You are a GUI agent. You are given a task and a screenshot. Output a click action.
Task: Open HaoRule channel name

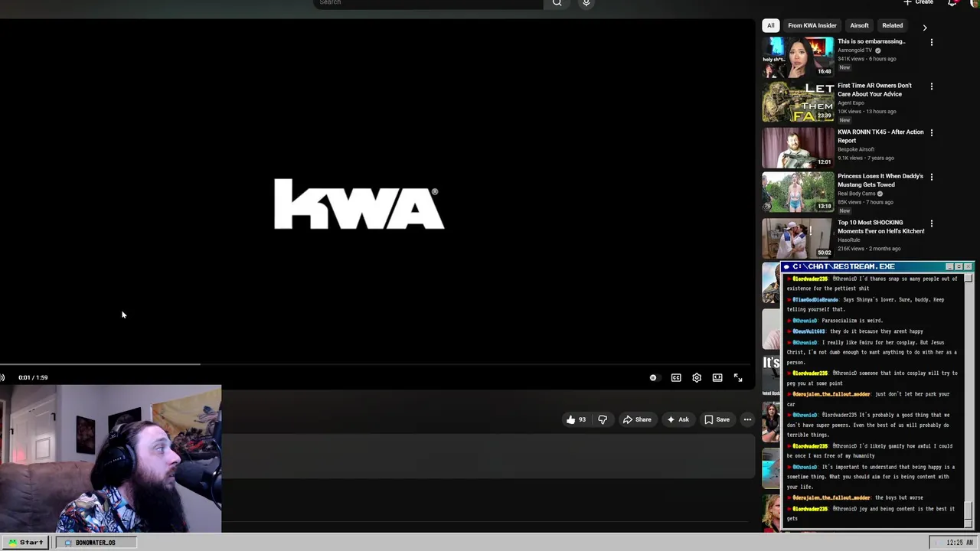(x=849, y=240)
